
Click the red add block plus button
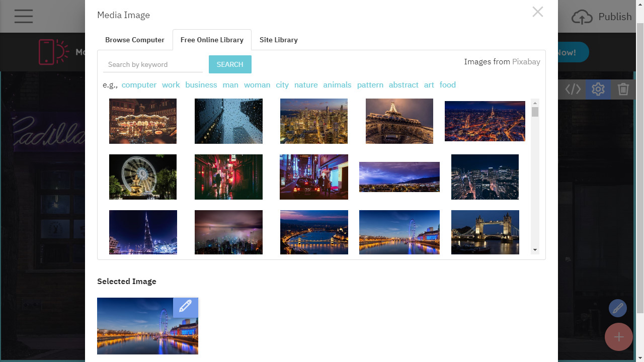[x=618, y=337]
